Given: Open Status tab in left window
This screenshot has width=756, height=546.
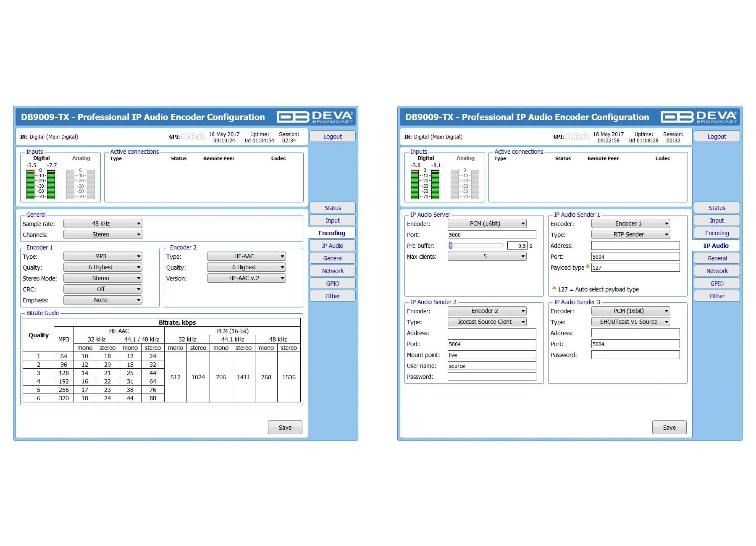Looking at the screenshot, I should [333, 208].
